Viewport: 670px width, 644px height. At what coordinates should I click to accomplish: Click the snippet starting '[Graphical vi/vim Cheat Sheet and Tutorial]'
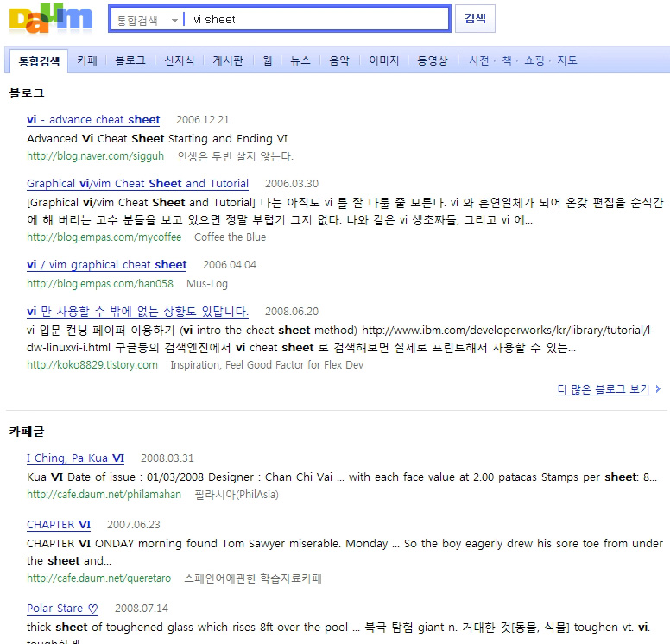(x=344, y=212)
